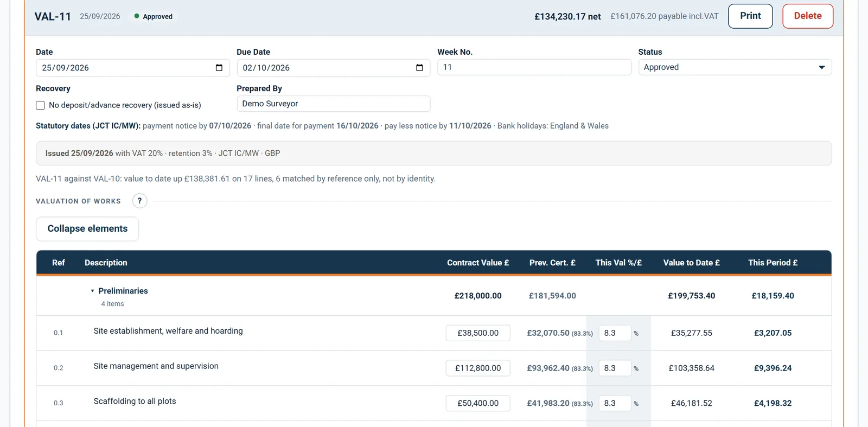Click the Value to Date £ column header
868x427 pixels.
coord(692,263)
